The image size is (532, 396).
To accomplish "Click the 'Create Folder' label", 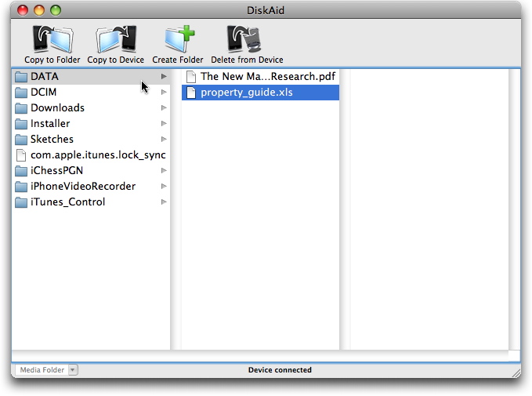I will [178, 60].
